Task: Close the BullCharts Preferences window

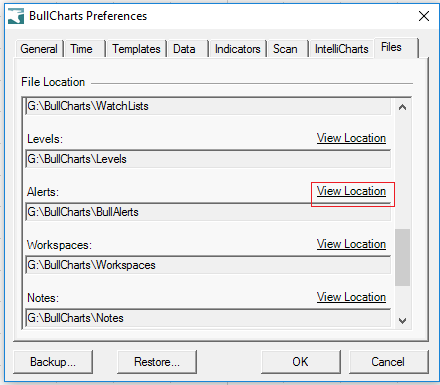Action: tap(424, 16)
